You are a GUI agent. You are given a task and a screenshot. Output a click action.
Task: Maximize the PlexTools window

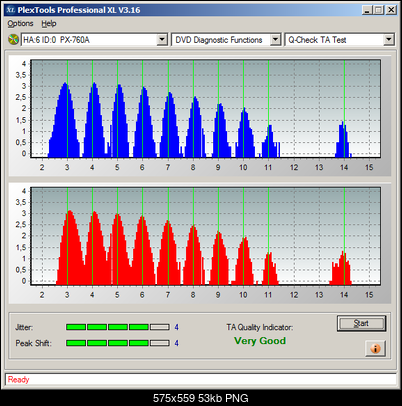tap(378, 10)
